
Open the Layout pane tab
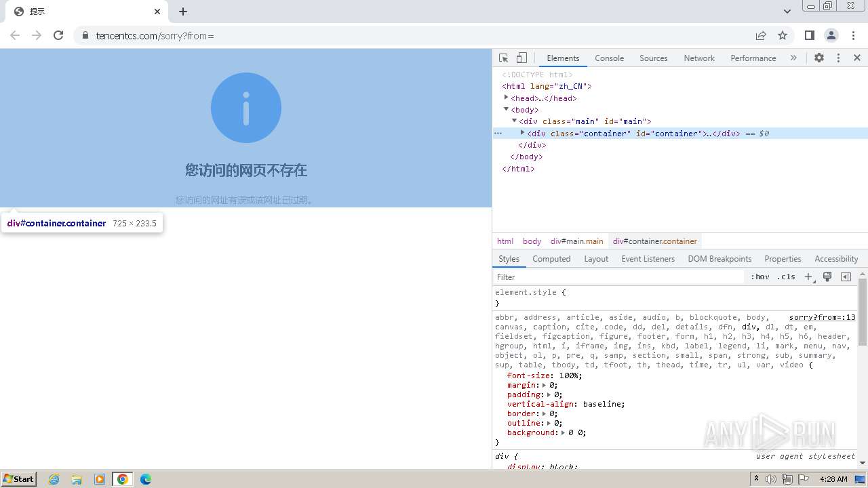[596, 259]
